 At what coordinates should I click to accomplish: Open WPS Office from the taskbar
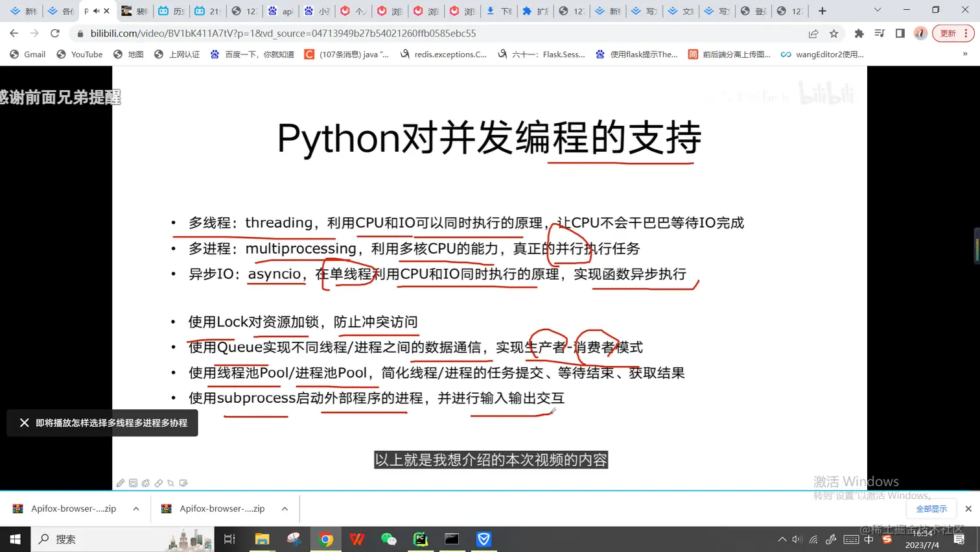(x=357, y=539)
